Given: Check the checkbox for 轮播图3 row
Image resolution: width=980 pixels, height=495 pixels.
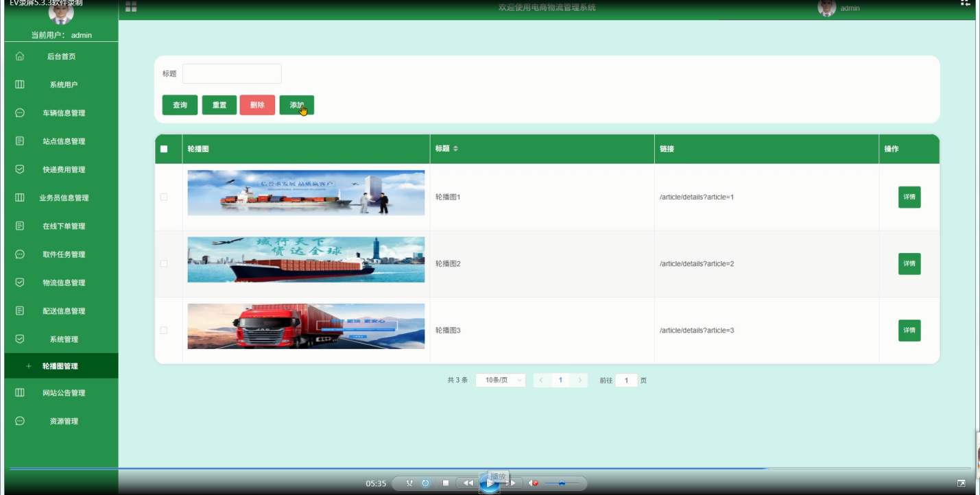Looking at the screenshot, I should [x=164, y=330].
